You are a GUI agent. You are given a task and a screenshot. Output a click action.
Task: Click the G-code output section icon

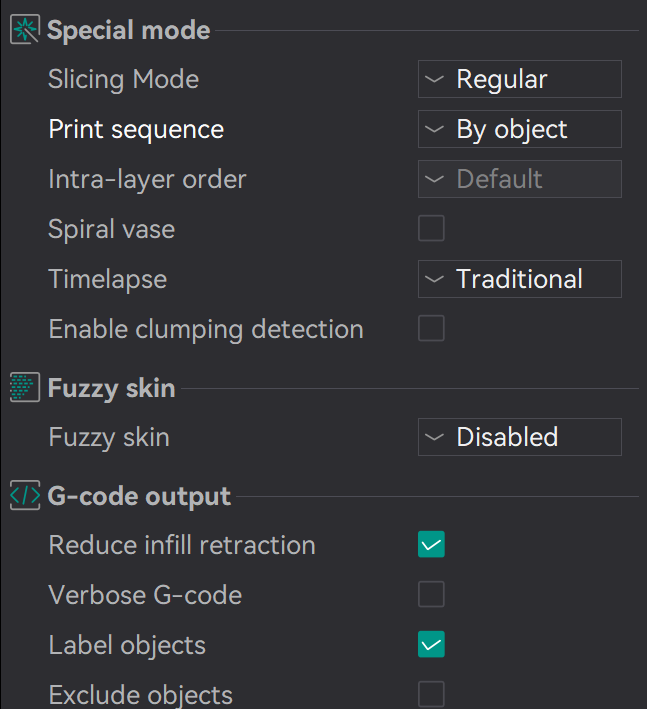point(24,495)
